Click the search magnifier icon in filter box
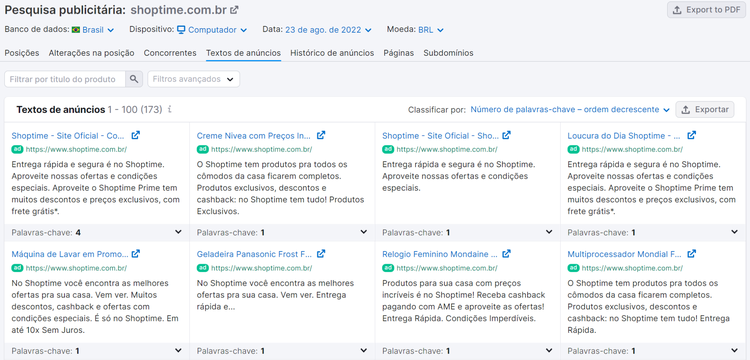 (x=134, y=79)
